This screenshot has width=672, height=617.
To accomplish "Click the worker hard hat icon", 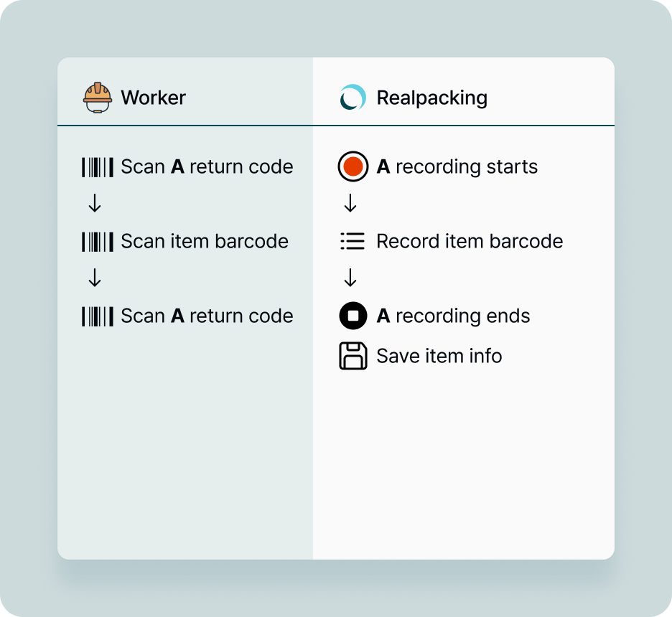I will pyautogui.click(x=98, y=98).
